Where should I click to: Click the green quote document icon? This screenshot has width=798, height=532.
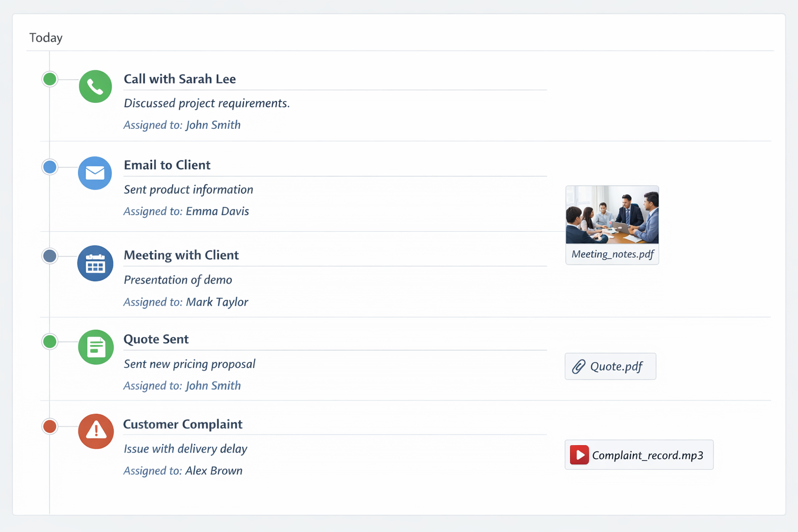point(96,347)
